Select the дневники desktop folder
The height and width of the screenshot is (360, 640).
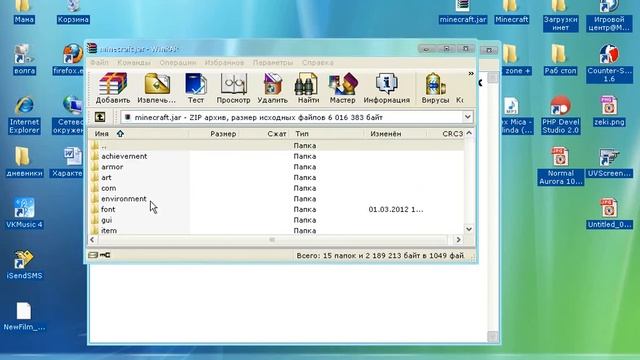[24, 162]
